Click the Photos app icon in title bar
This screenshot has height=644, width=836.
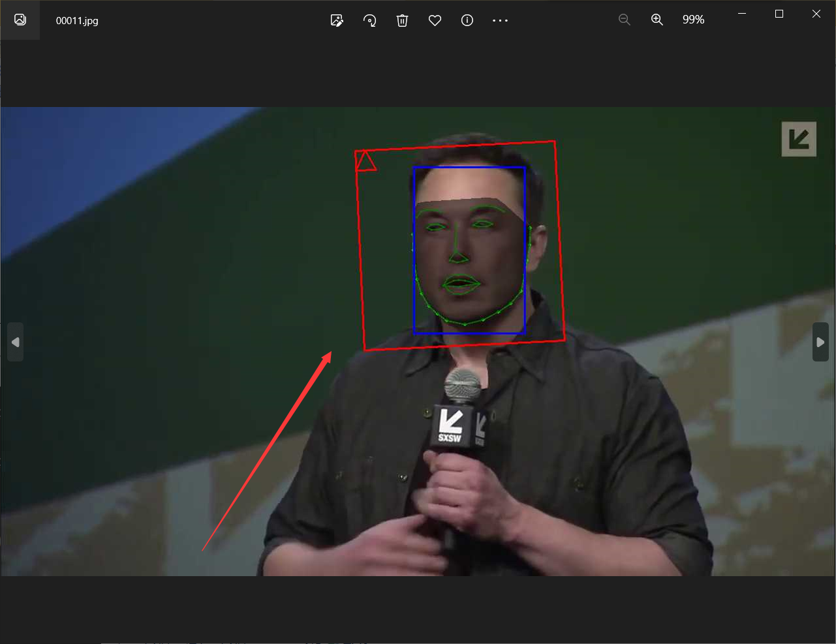click(20, 20)
